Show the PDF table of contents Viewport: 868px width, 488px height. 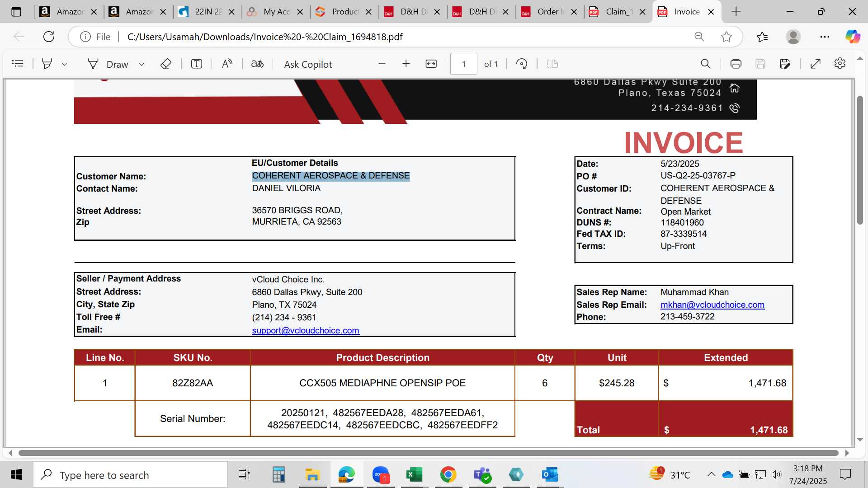point(18,64)
